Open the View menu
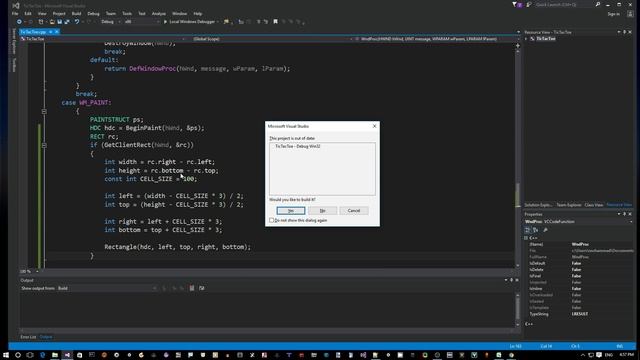Screen dimensions: 640x360 [x=42, y=13]
